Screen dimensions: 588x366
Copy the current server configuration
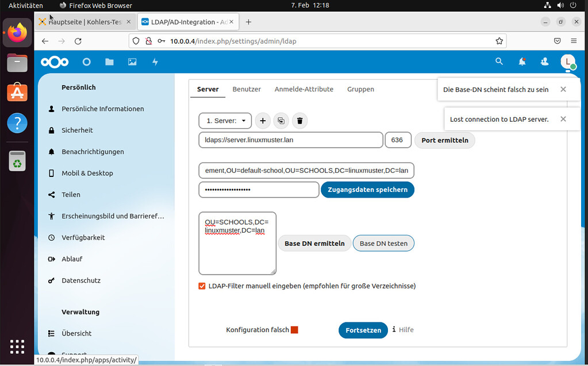coord(281,121)
